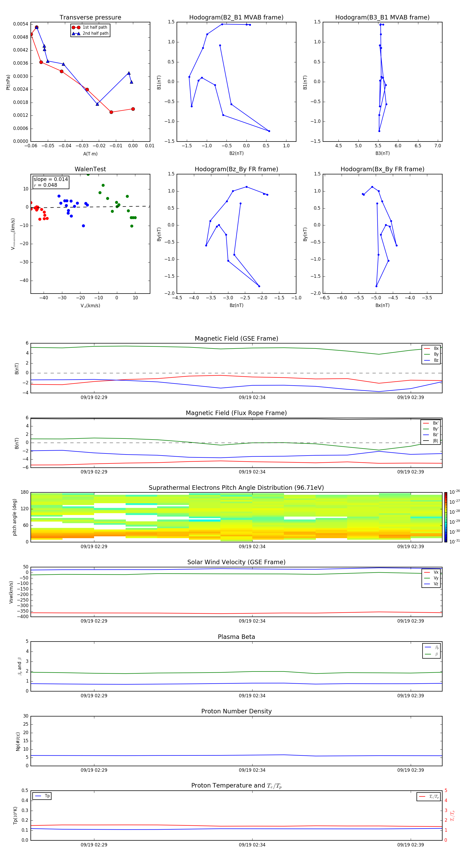Image resolution: width=473 pixels, height=868 pixels.
Task: Click "Hodogram(B2_B1 MVAB frame)" title
Action: coord(236,18)
